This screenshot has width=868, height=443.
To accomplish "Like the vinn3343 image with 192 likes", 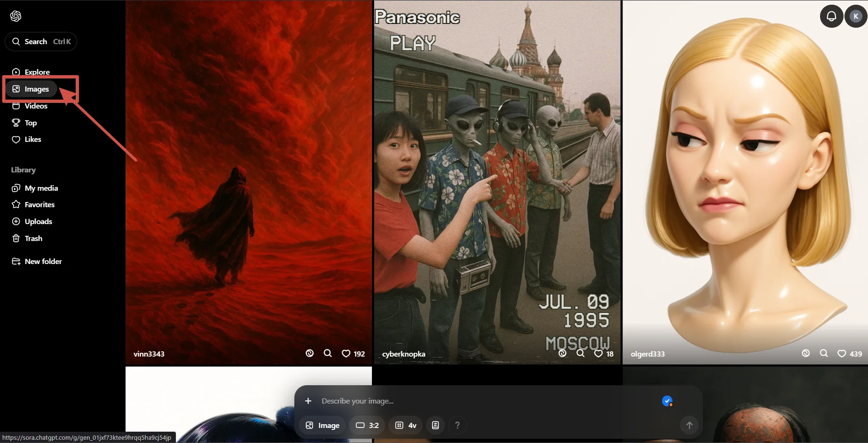I will tap(353, 354).
